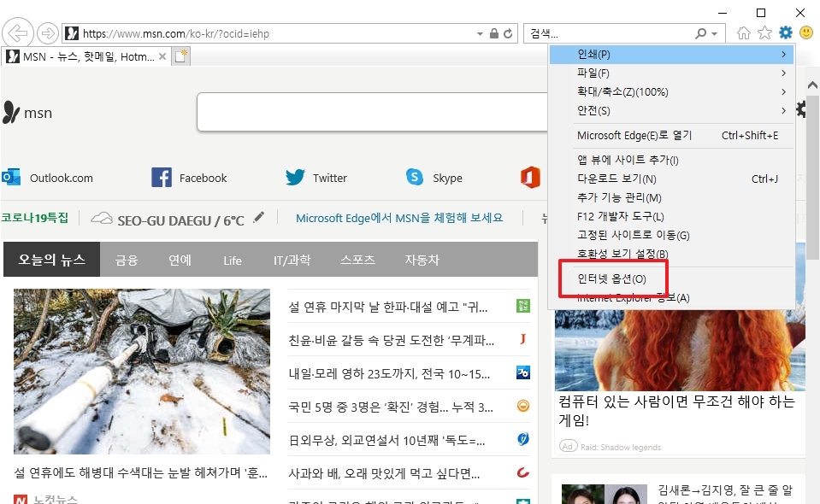
Task: Select 호환성 보기 설정(B)
Action: (671, 254)
